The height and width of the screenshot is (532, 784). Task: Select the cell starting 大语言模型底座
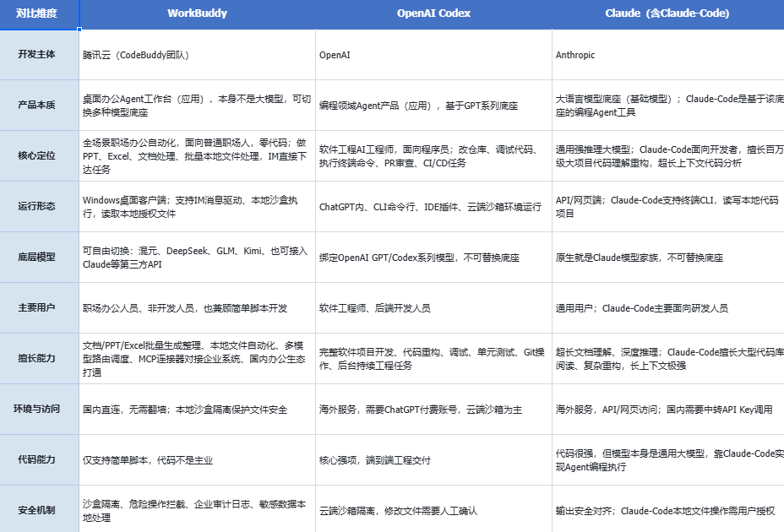click(668, 105)
